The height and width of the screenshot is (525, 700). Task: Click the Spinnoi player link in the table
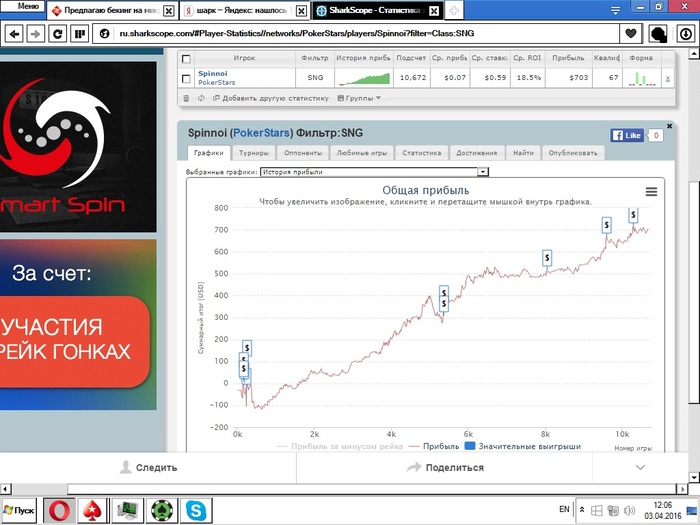pos(212,74)
